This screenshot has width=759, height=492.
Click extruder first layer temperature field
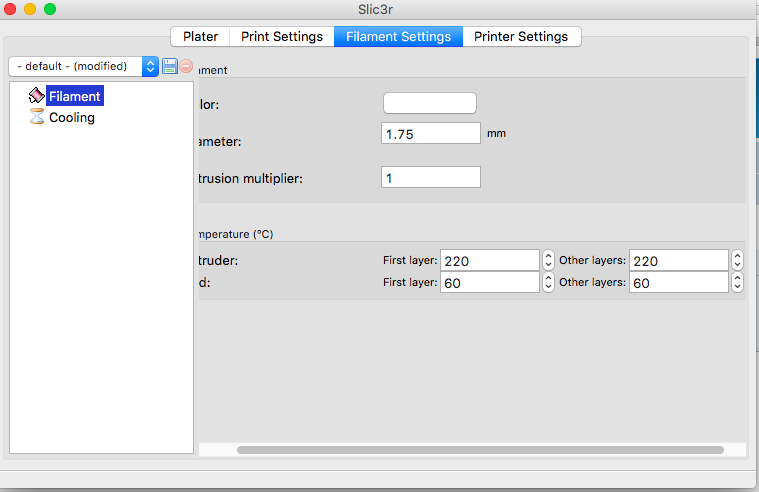[x=490, y=260]
